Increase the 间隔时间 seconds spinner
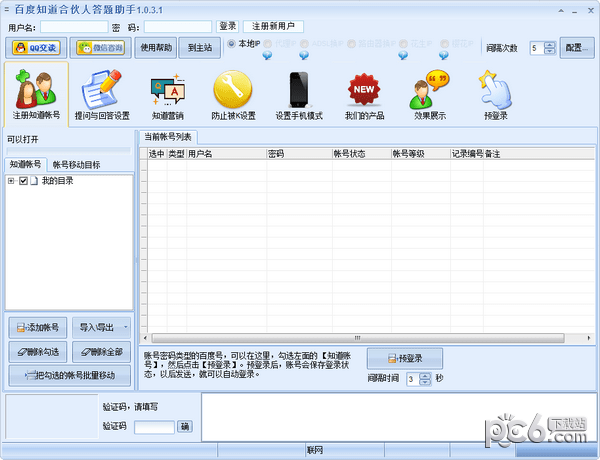 click(425, 376)
